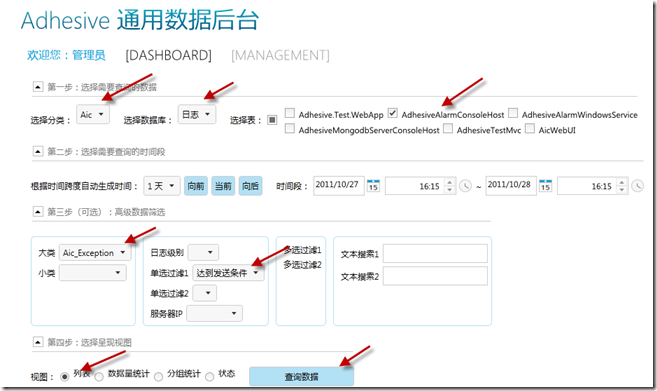Click the 欢迎您：管理员 welcome text
This screenshot has width=657, height=391.
coord(66,55)
